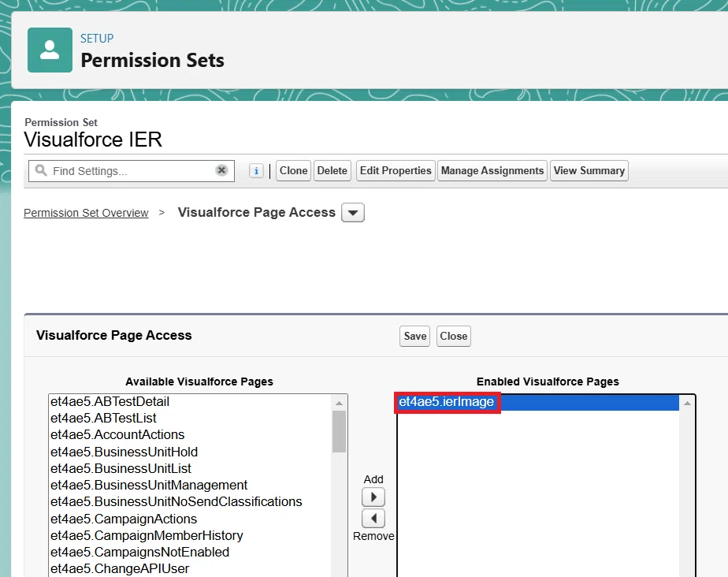Select et4ae5.BusinessUnitNoSendClassifications page
The height and width of the screenshot is (577, 728).
pos(189,502)
